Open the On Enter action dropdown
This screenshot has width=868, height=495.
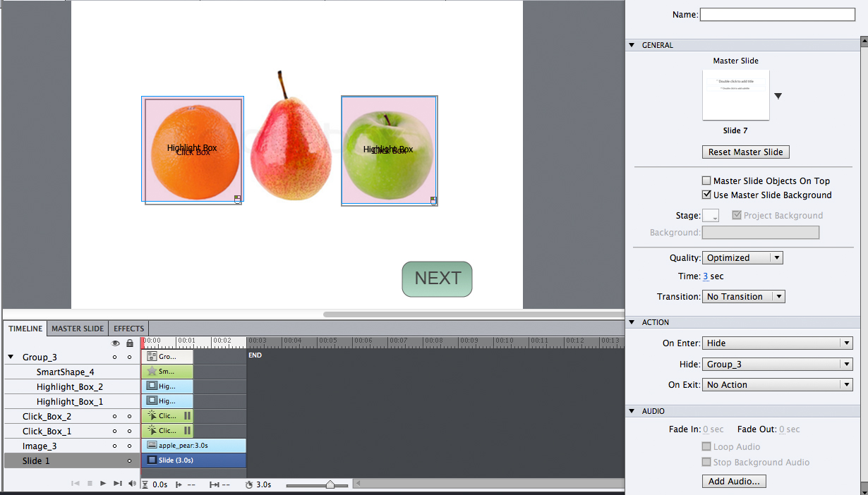[777, 343]
